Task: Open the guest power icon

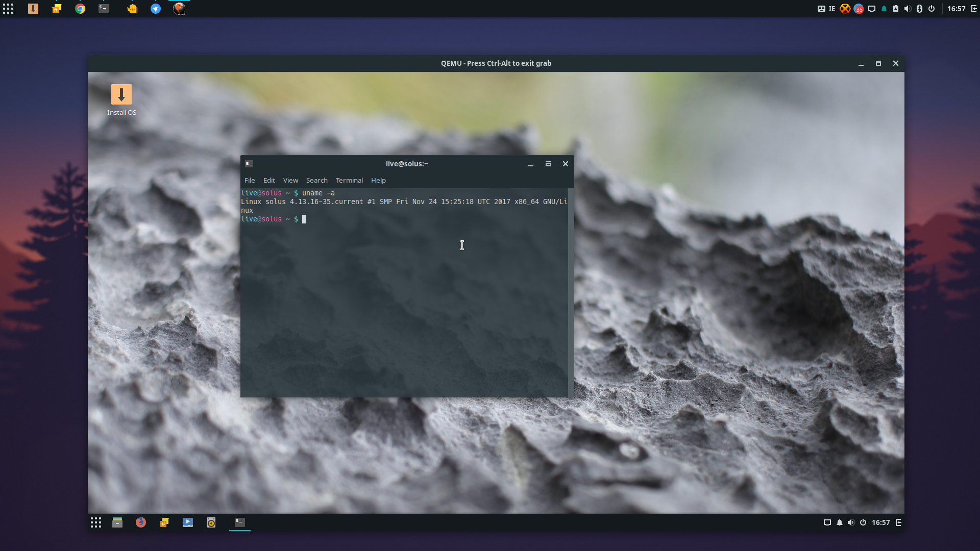Action: coord(863,522)
